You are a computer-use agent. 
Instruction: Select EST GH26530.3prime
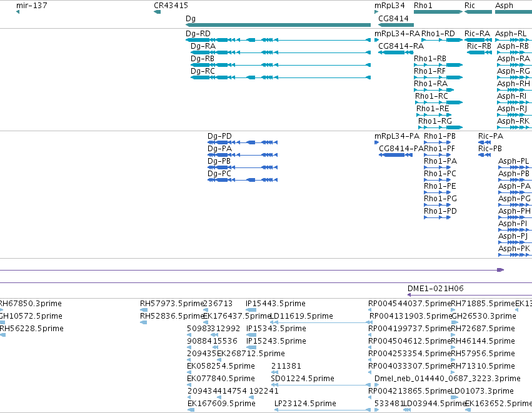pos(455,322)
